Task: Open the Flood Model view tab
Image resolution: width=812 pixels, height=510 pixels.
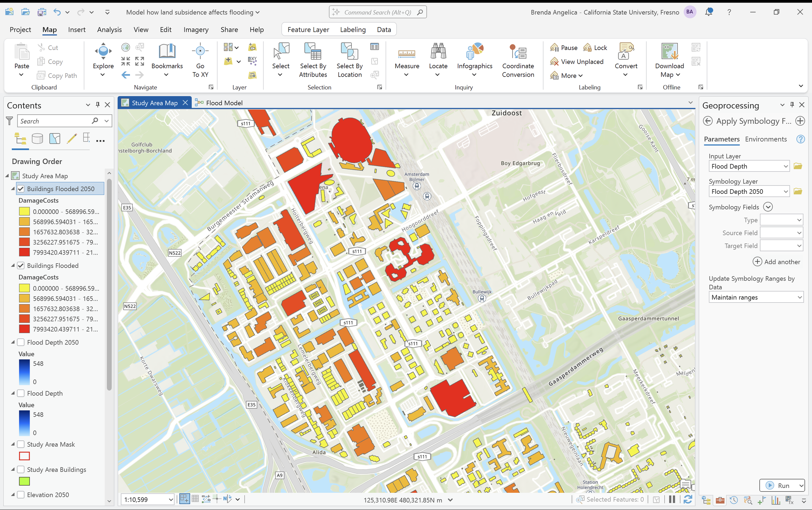Action: pos(224,103)
